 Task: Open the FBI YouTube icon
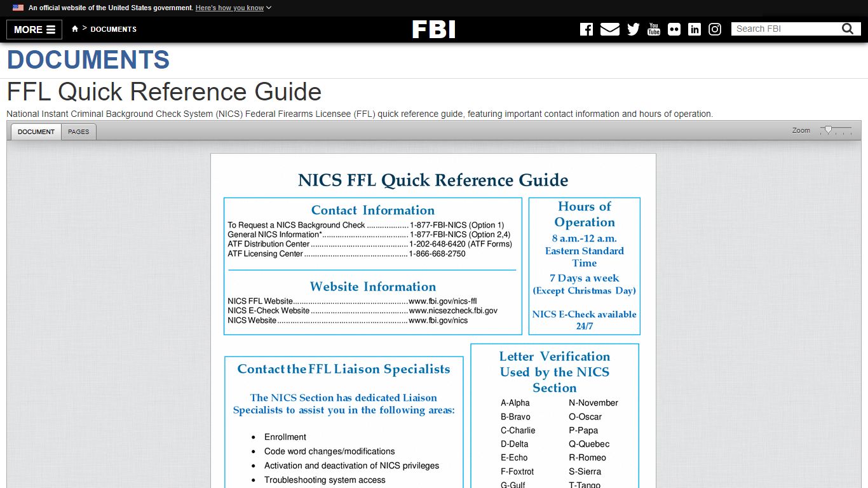tap(654, 29)
